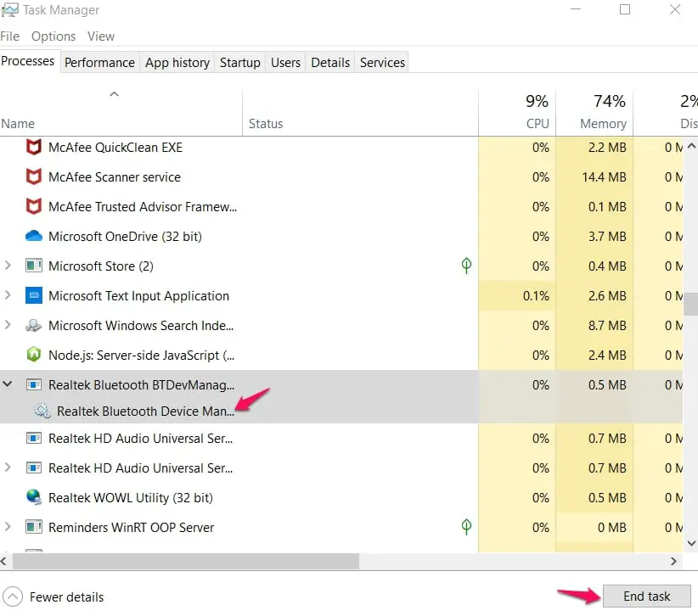
Task: Click the End task button
Action: (647, 596)
